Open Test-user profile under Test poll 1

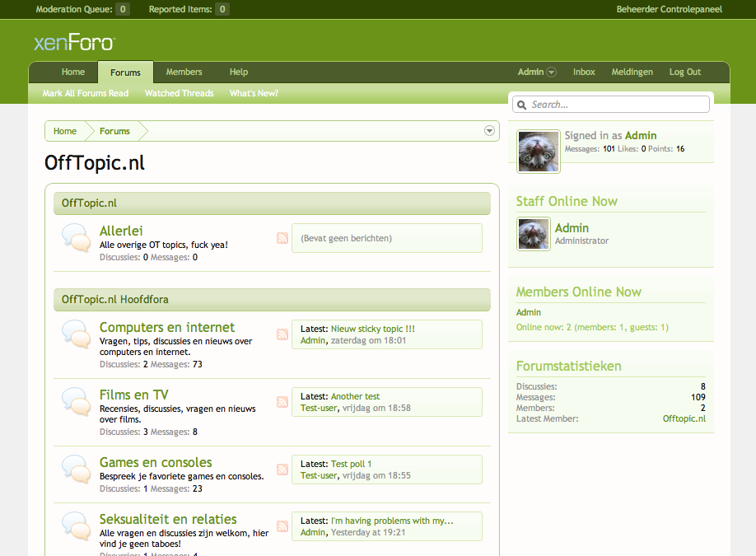pyautogui.click(x=318, y=475)
